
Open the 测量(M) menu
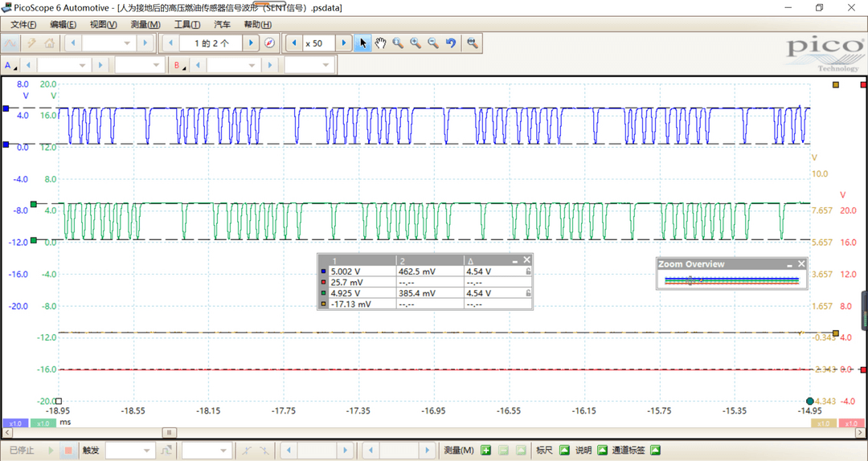pyautogui.click(x=145, y=25)
